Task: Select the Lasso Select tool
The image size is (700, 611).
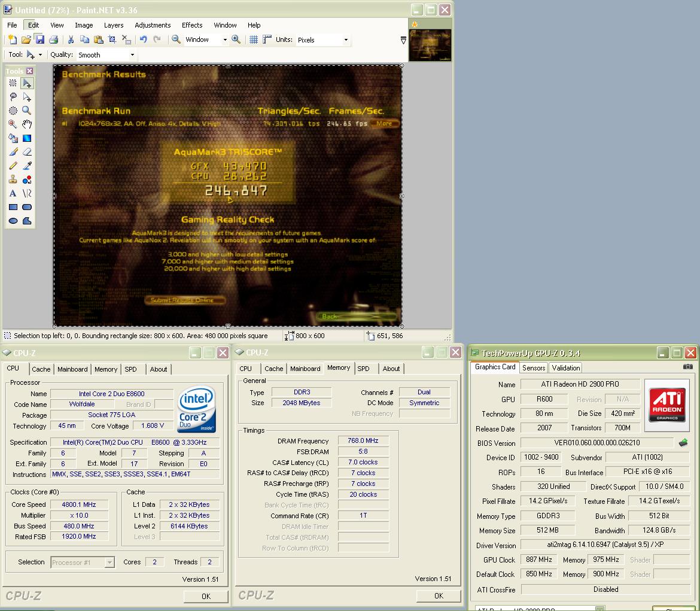Action: 13,97
